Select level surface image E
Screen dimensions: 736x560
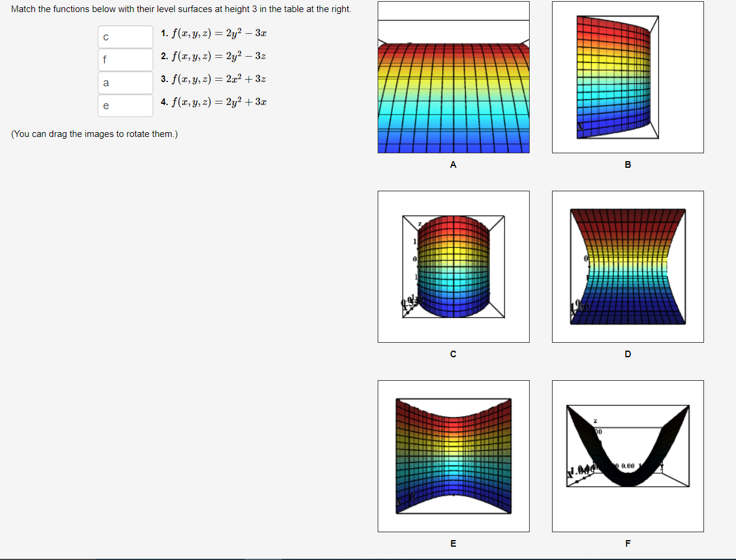(x=454, y=456)
